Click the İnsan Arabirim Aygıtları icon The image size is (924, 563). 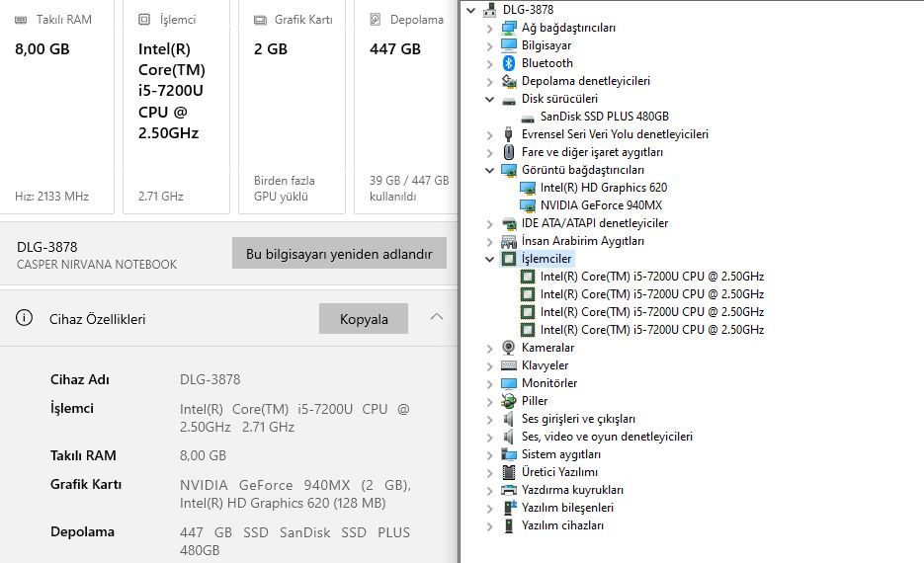click(509, 241)
